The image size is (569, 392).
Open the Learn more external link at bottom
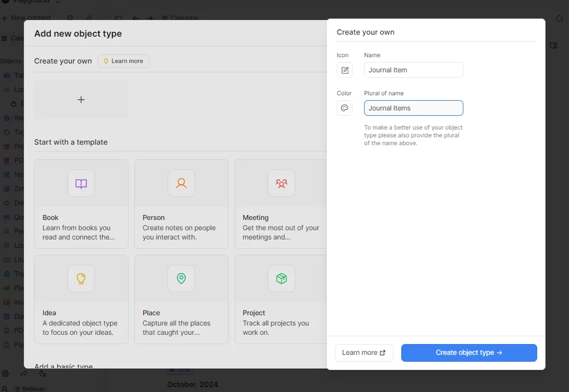tap(364, 353)
